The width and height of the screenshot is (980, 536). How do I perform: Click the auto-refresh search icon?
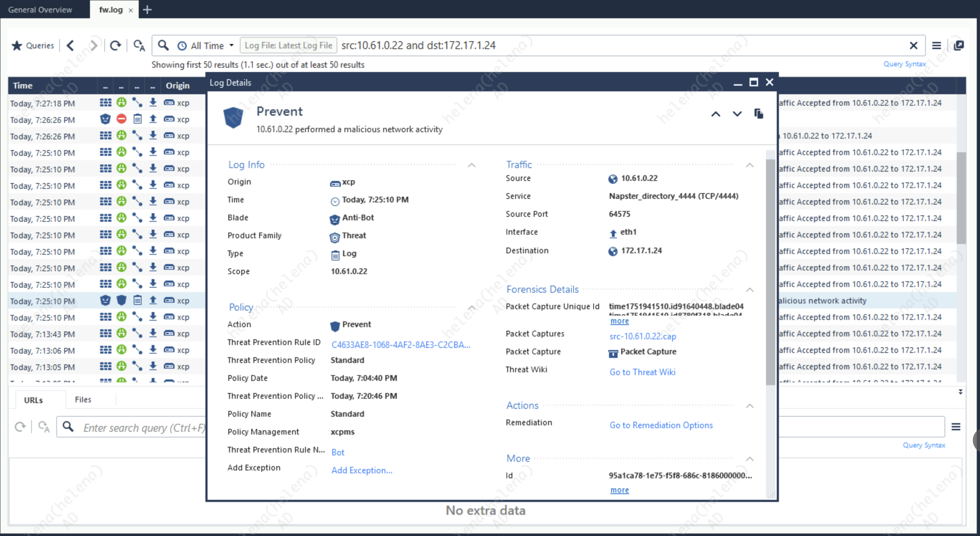coord(139,46)
